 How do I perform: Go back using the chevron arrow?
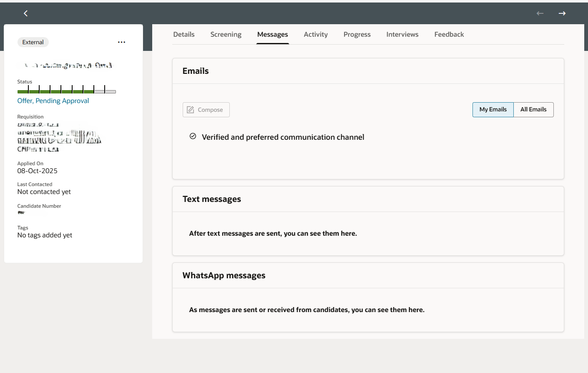25,13
